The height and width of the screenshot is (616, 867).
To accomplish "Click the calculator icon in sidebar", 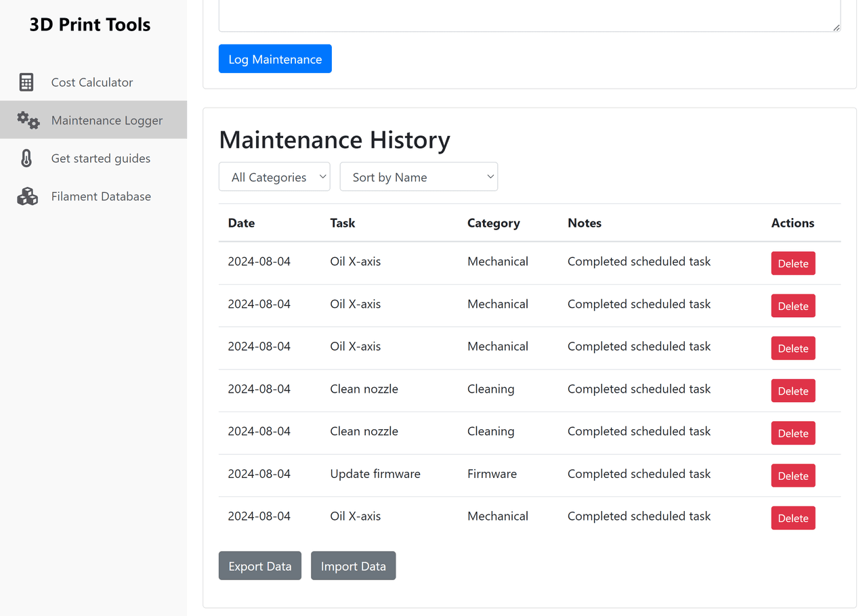I will [x=26, y=83].
